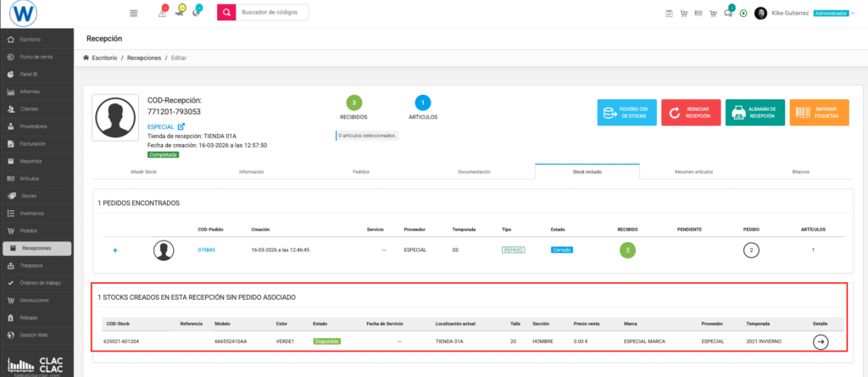Click the Fichero CSV de Stocks button
The width and height of the screenshot is (868, 377).
click(626, 113)
